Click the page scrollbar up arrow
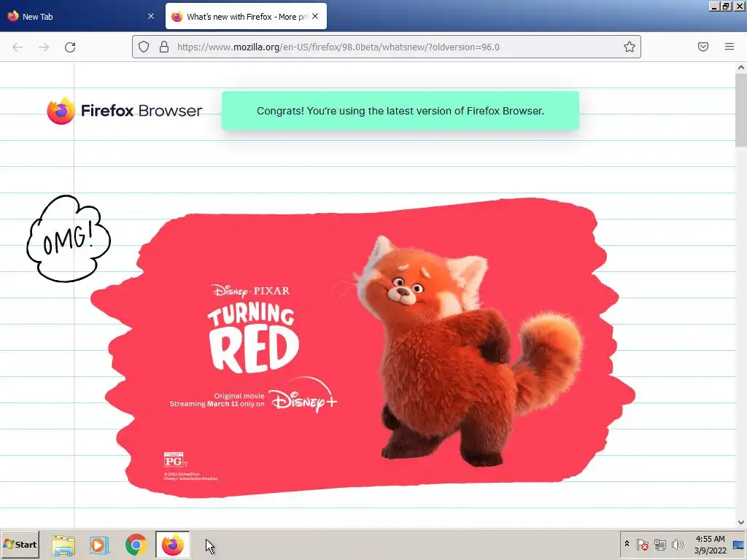 pyautogui.click(x=741, y=68)
